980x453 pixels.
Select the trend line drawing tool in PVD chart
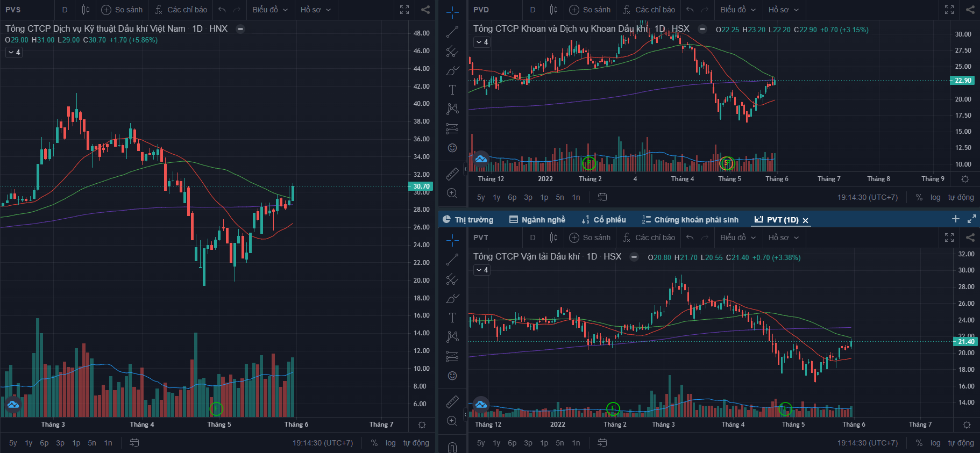tap(452, 32)
